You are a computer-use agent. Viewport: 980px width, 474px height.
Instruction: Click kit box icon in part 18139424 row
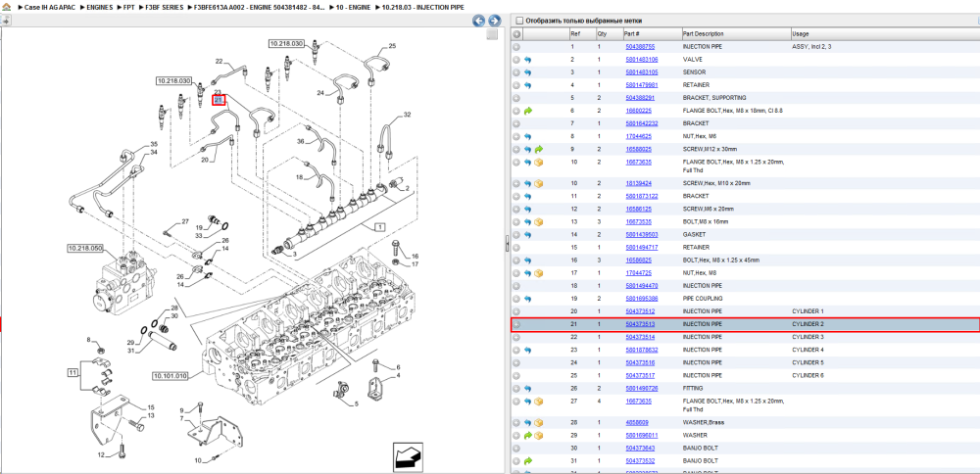(538, 183)
